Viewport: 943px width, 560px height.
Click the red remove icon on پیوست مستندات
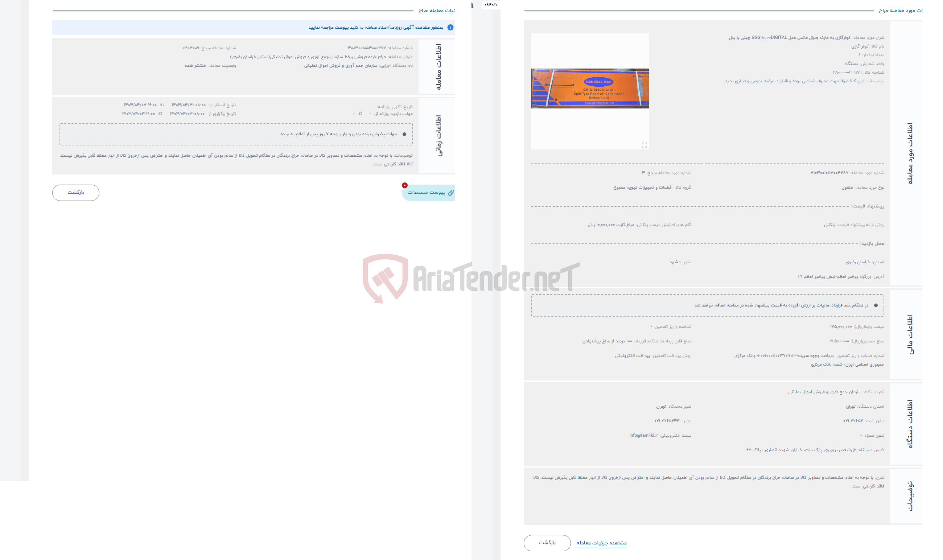pyautogui.click(x=404, y=185)
